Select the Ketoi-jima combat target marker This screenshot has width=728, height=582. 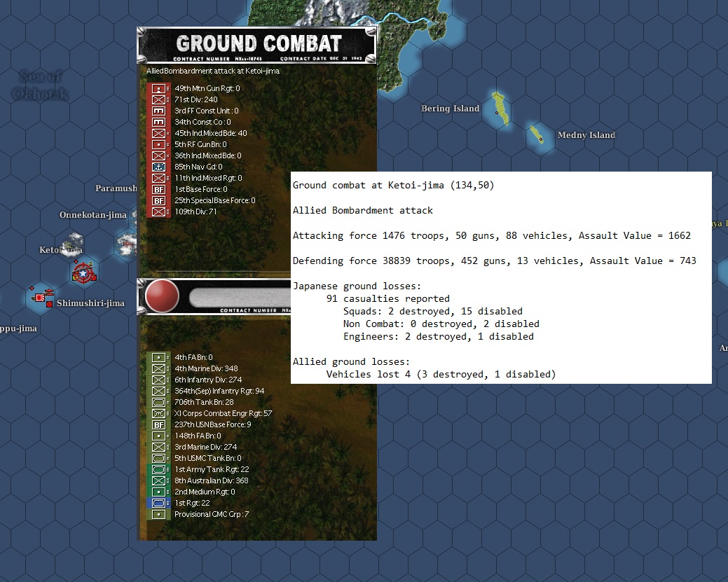83,272
